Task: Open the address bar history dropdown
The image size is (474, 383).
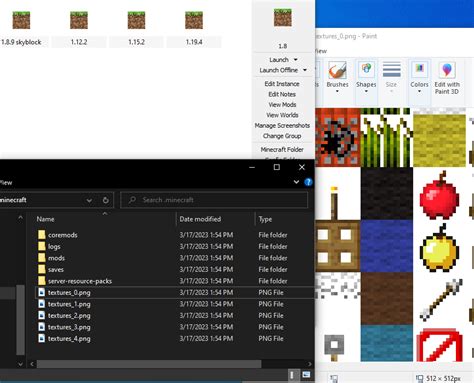Action: click(89, 200)
